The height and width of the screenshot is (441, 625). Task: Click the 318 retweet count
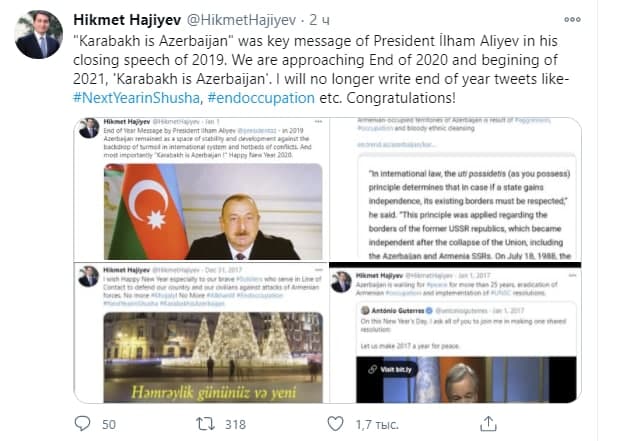tap(235, 424)
